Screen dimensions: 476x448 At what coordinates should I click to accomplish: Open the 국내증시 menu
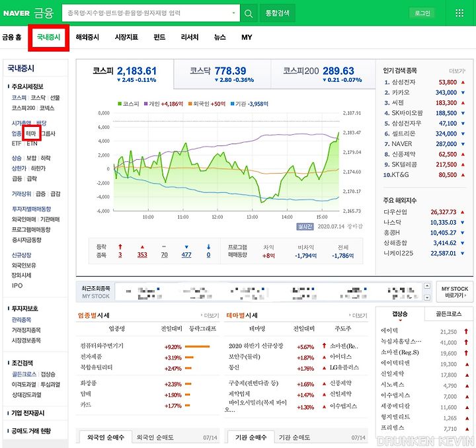tap(48, 37)
